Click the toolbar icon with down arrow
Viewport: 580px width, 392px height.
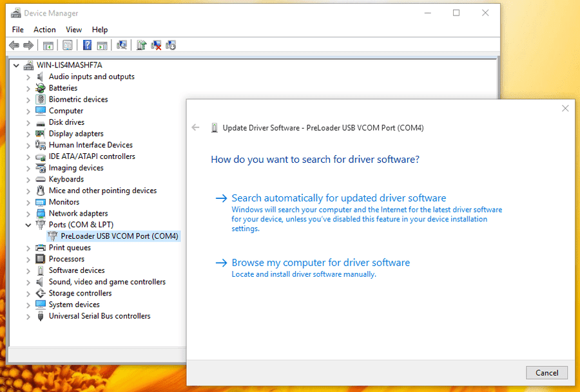[171, 46]
